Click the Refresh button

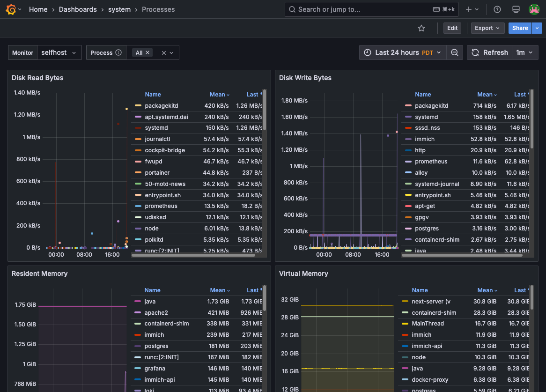tap(490, 52)
